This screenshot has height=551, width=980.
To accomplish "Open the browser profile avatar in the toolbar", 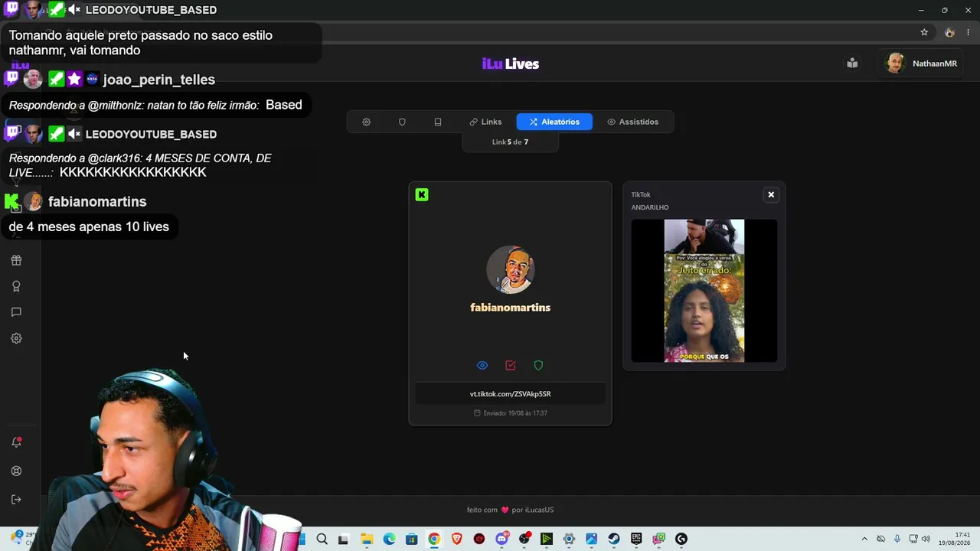I will (x=949, y=32).
